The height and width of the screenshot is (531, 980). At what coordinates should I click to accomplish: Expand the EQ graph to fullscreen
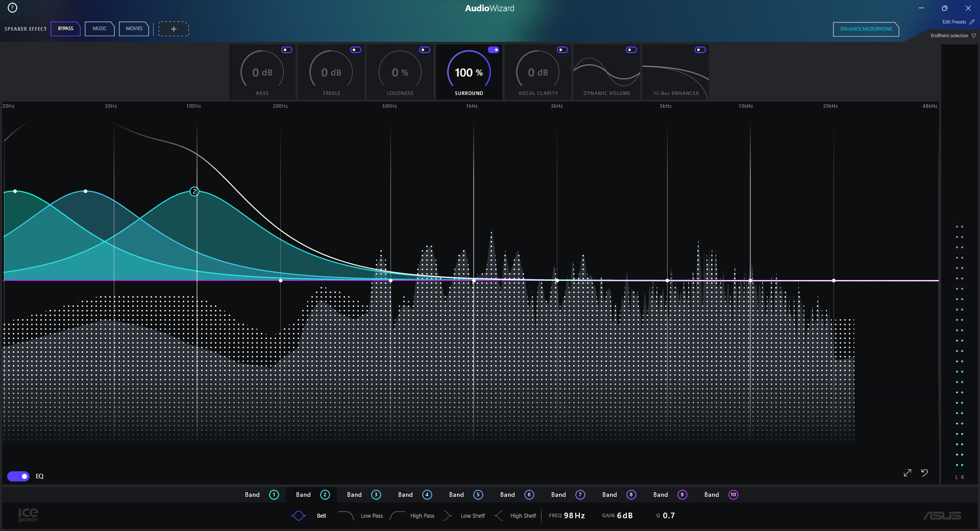(x=907, y=473)
